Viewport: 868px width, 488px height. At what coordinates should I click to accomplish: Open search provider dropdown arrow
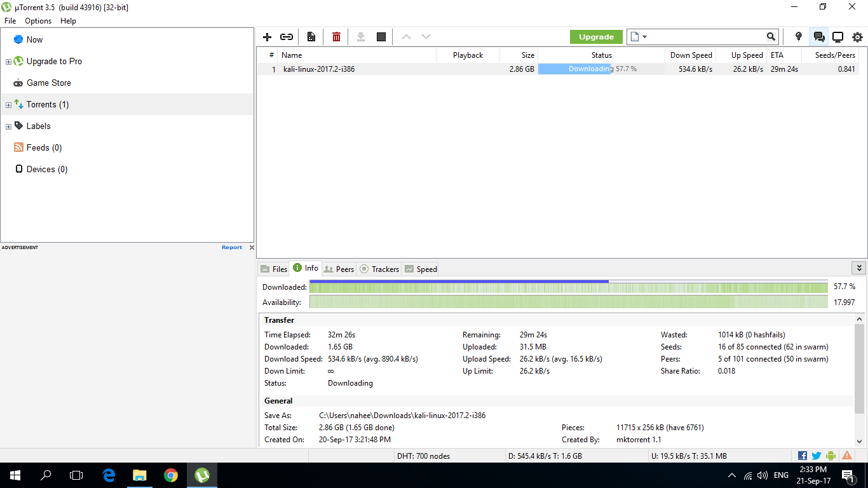point(644,37)
